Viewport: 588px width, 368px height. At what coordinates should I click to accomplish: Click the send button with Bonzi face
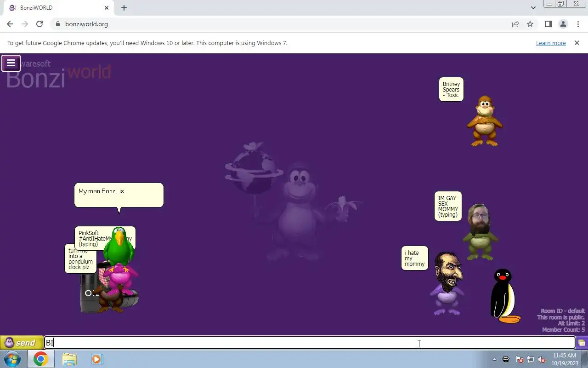pos(21,343)
